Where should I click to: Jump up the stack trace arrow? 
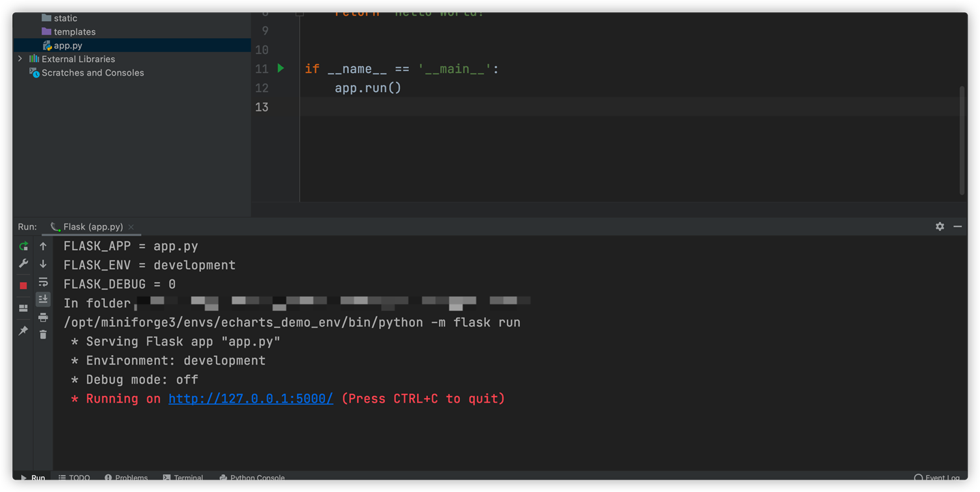(43, 246)
